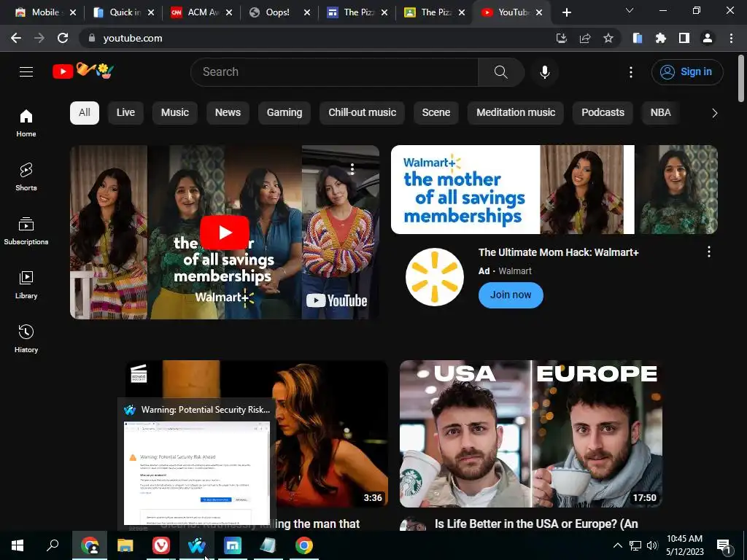Screen dimensions: 747x560
Task: Select the Music filter chip
Action: point(175,113)
